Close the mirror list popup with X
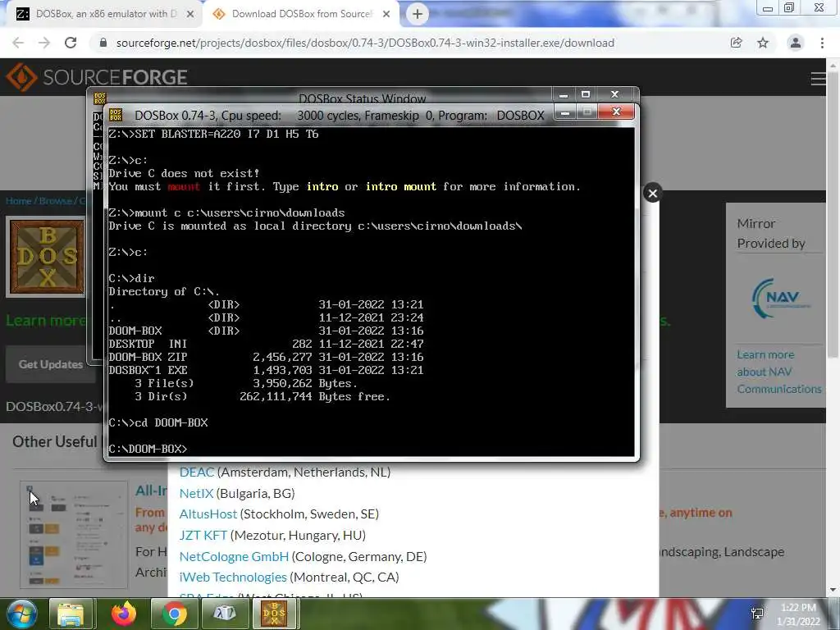Screen dimensions: 840x630 coord(652,194)
